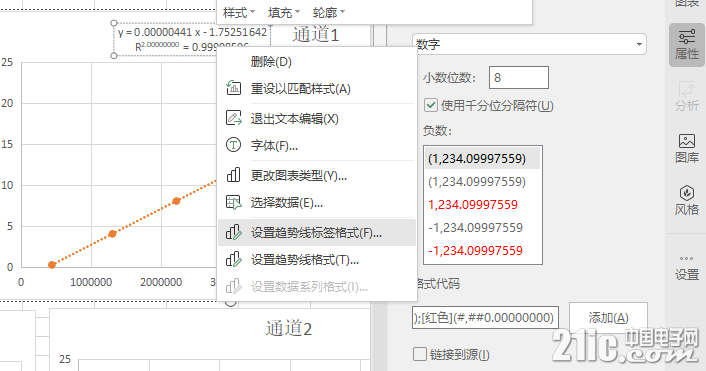Choose 重设以匹配样式(A) menu entry
Viewport: 706px width, 371px height.
point(317,89)
